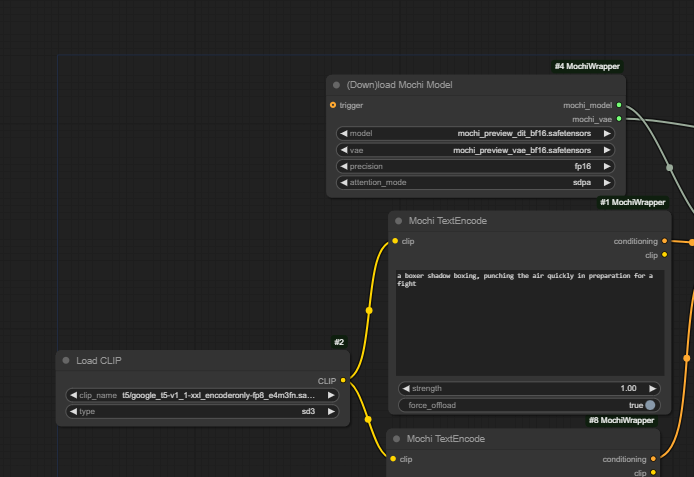Open the type dropdown showing sd3
This screenshot has height=477, width=694.
click(202, 412)
